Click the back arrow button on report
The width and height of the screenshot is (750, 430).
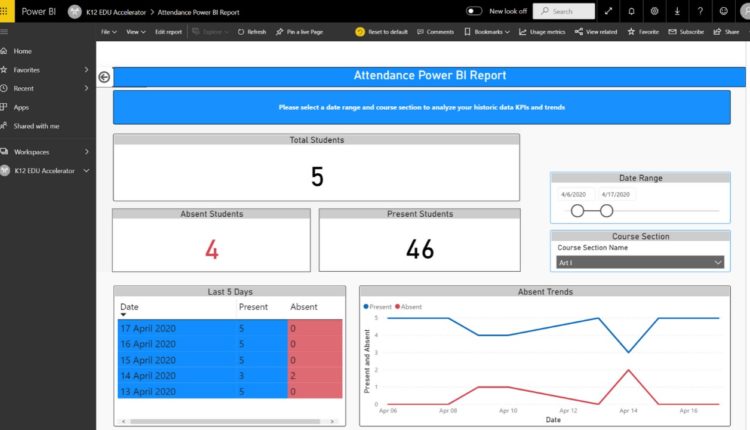click(105, 77)
